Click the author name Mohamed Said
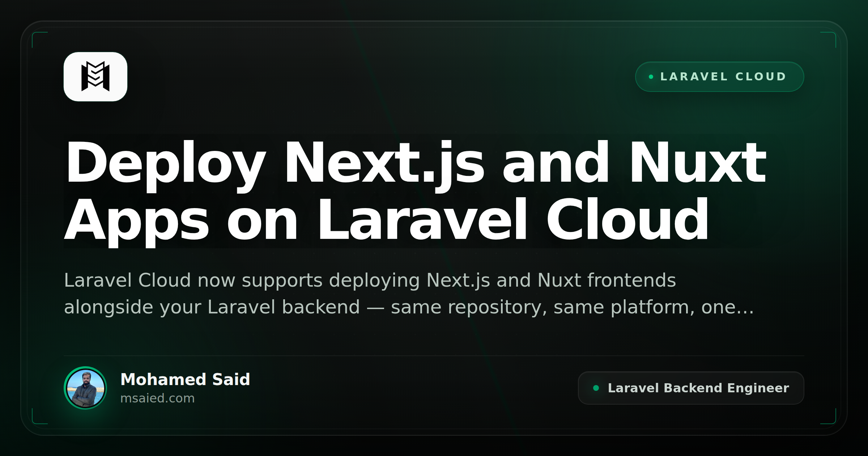Screen dimensions: 868x456 pos(185,379)
